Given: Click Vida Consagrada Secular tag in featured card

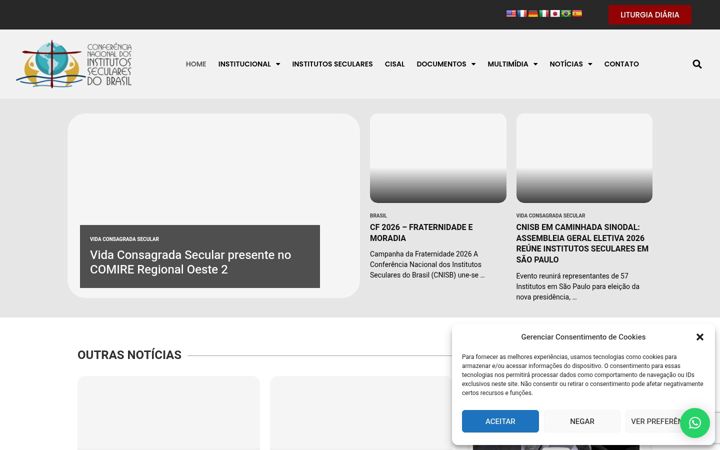Looking at the screenshot, I should [x=124, y=239].
